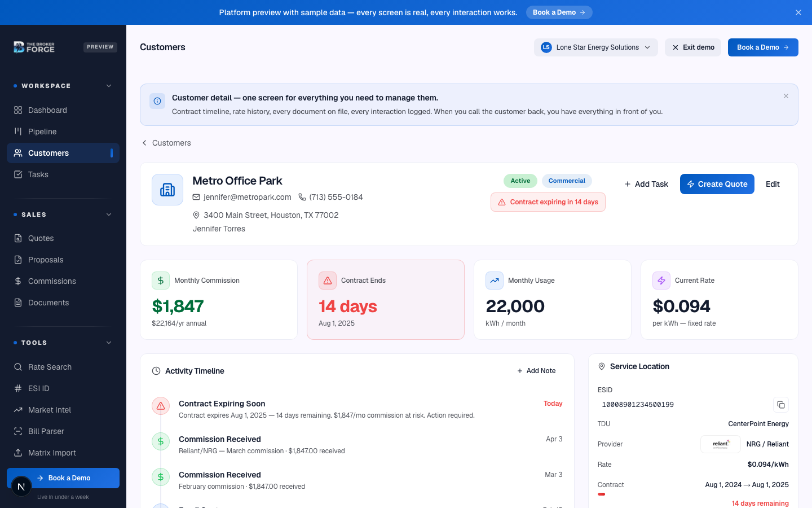This screenshot has width=812, height=508.
Task: Click the Bill Parser scan icon
Action: pyautogui.click(x=18, y=431)
